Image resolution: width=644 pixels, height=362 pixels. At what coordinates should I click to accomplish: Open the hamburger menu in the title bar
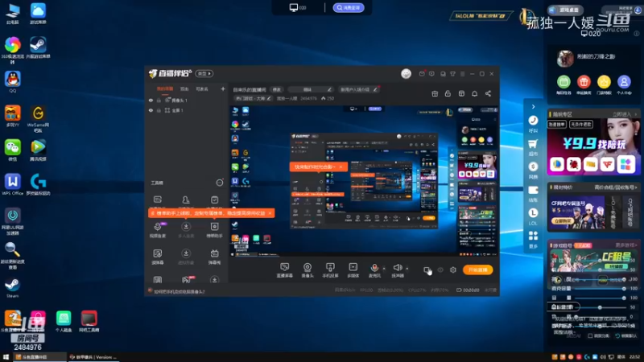(x=462, y=74)
